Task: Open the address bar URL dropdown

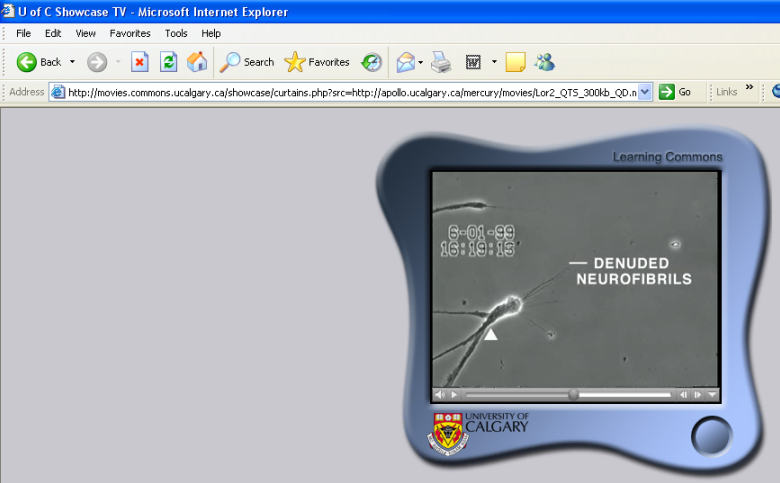Action: coord(644,91)
